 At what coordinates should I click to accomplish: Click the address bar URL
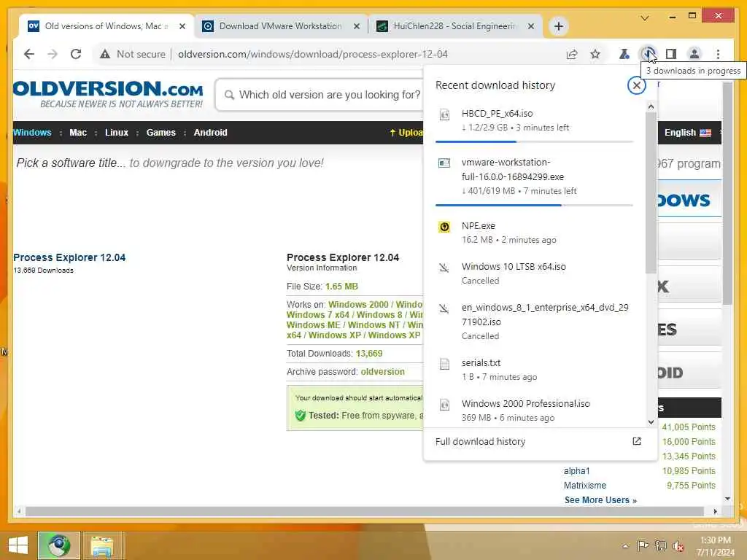click(312, 54)
